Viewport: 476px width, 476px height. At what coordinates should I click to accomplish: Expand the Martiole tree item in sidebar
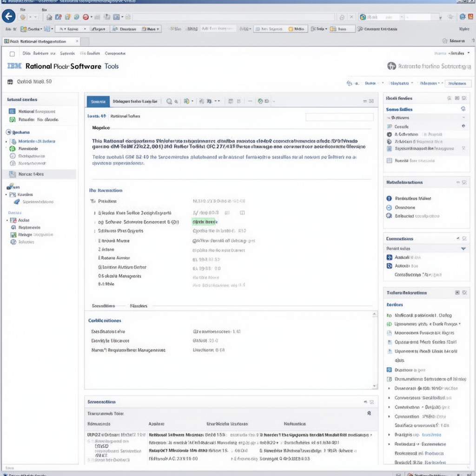point(6,141)
